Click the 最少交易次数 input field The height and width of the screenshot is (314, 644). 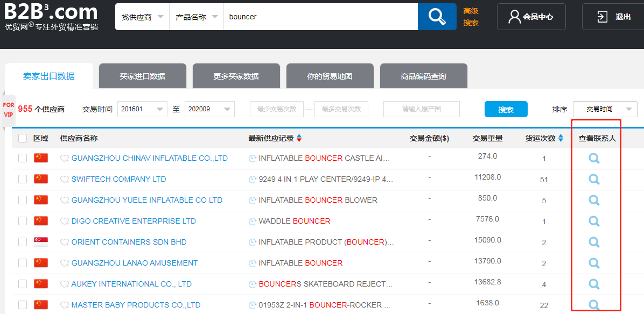click(276, 109)
